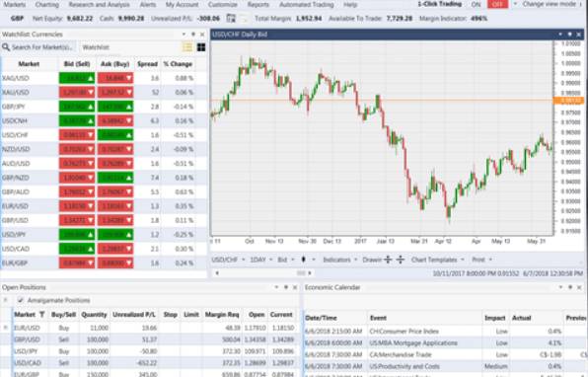588x377 pixels.
Task: Click the second crosshair icon beside Chart Templates
Action: pos(401,260)
